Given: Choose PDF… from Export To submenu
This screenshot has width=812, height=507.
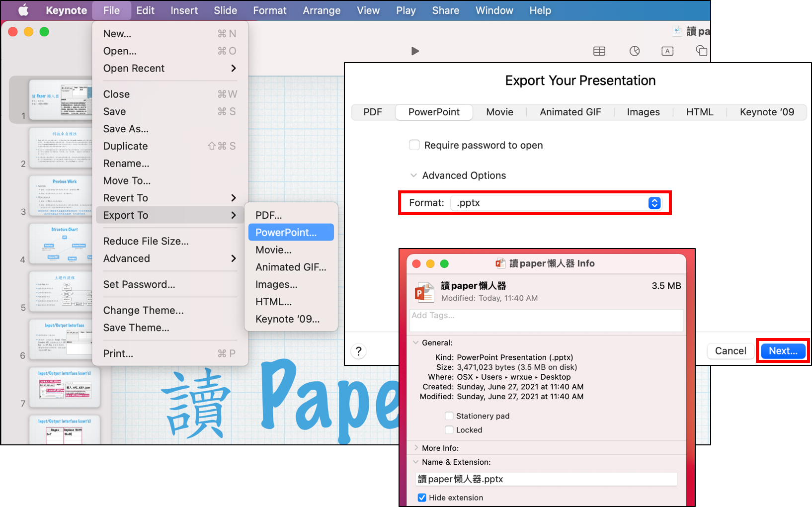Looking at the screenshot, I should point(291,215).
